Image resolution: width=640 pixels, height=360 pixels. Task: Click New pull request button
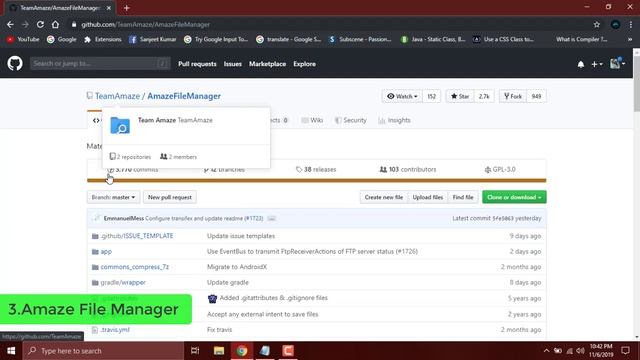(x=170, y=197)
